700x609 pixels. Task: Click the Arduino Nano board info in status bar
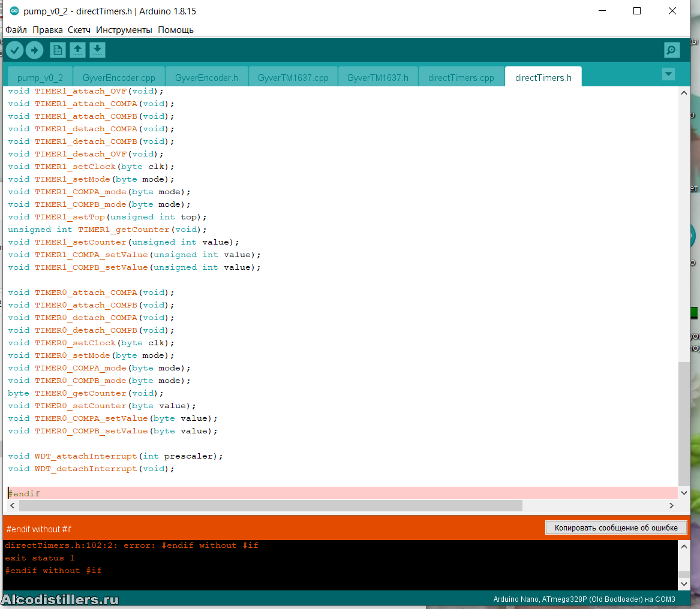(584, 599)
